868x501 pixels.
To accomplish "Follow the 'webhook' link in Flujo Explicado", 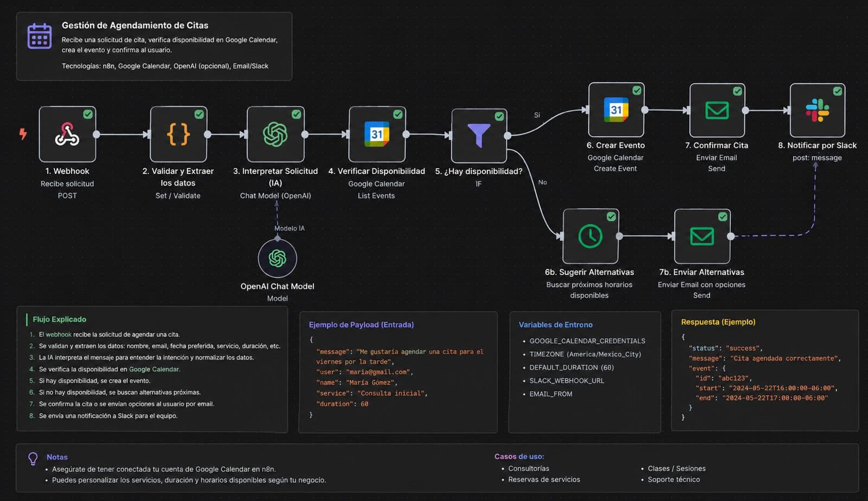I will [x=59, y=335].
